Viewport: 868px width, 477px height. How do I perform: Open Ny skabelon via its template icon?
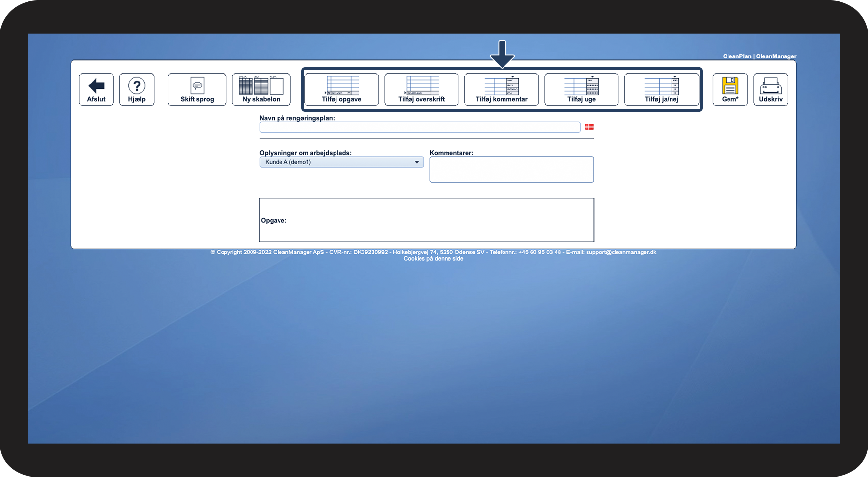click(261, 89)
